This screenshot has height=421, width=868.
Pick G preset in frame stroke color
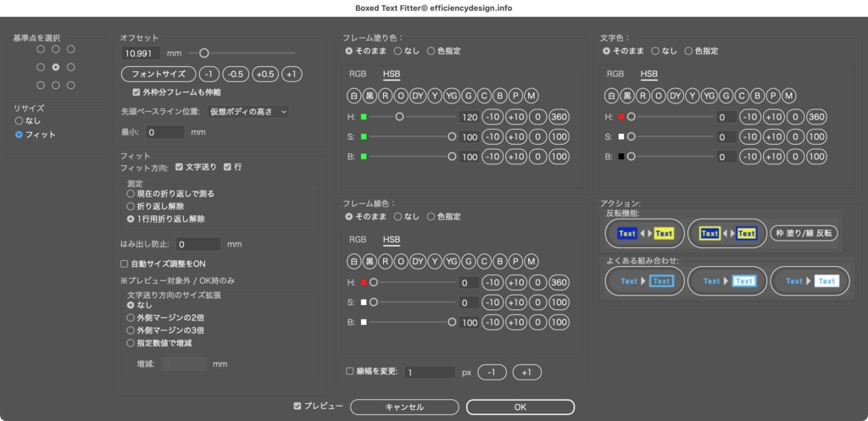pos(468,261)
